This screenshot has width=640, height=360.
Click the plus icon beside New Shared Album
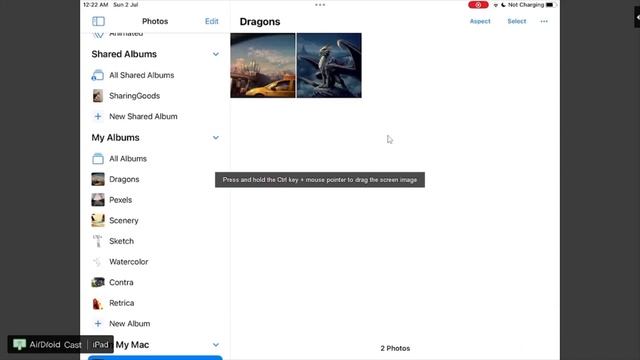coord(98,116)
